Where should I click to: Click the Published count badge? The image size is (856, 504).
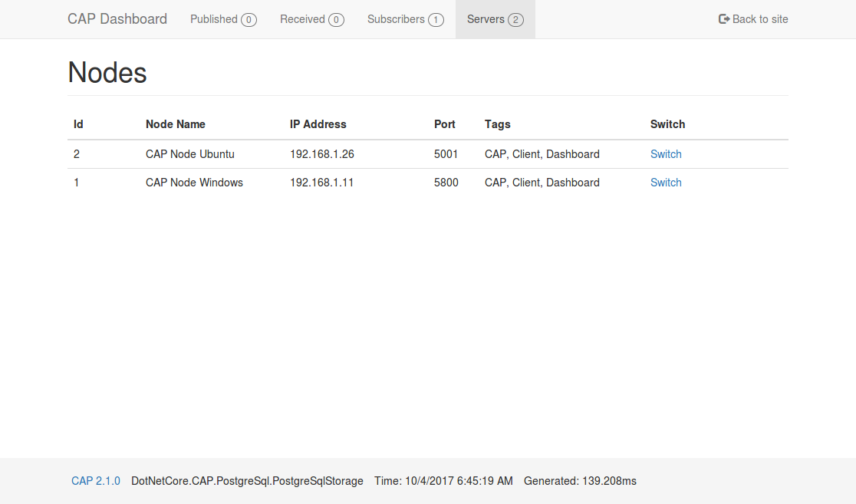(x=249, y=20)
